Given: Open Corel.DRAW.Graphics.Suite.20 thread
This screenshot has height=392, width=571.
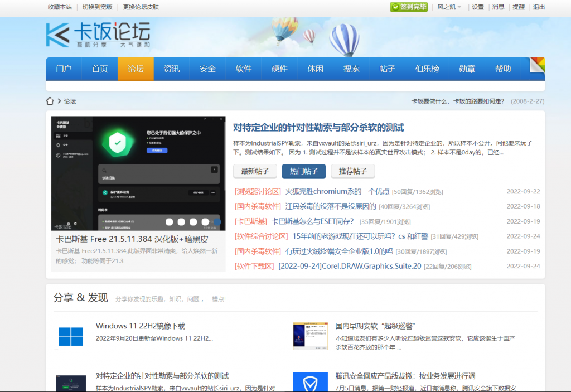Looking at the screenshot, I should pos(350,267).
